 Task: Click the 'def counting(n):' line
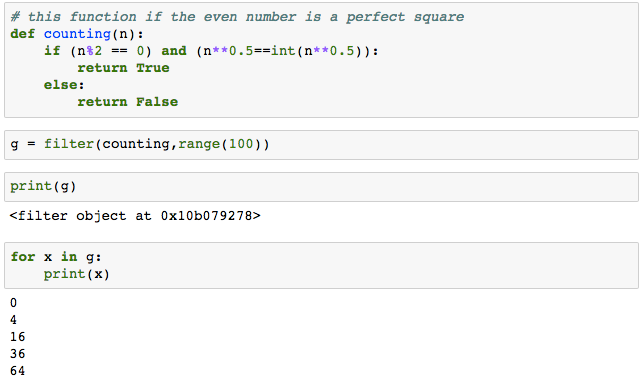pyautogui.click(x=77, y=34)
